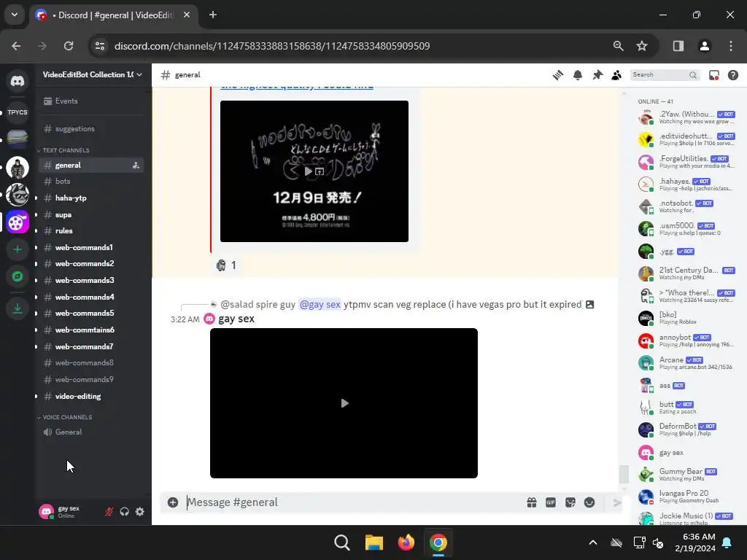Open Chrome tab search dropdown
This screenshot has width=747, height=560.
15,15
